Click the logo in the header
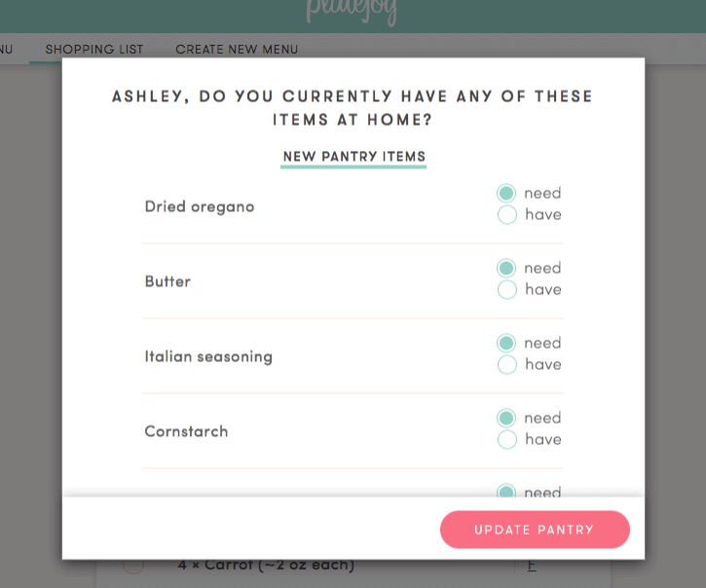This screenshot has width=706, height=588. pos(352,12)
